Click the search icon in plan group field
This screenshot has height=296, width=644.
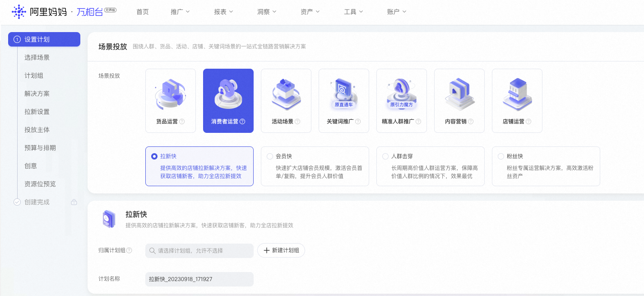[153, 250]
